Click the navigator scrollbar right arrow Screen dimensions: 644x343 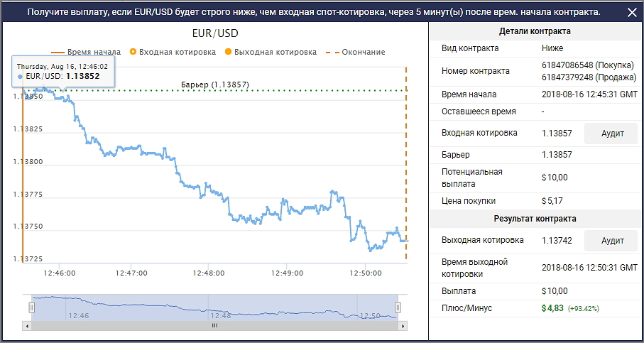coord(404,326)
